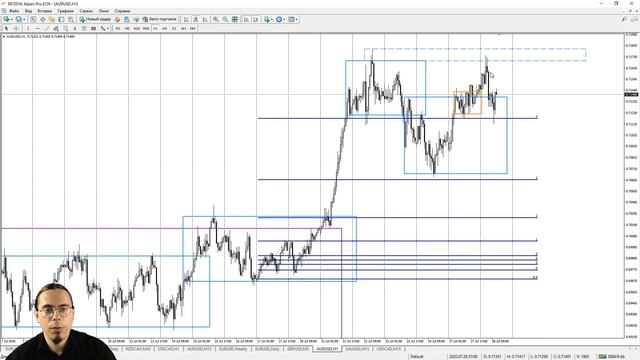Switch to H4 timeframe
This screenshot has width=640, height=360.
[x=164, y=28]
